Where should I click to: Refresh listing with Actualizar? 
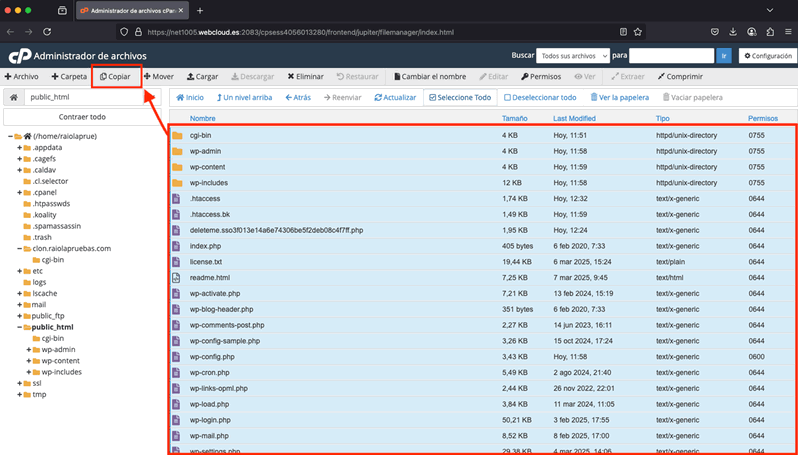[395, 97]
